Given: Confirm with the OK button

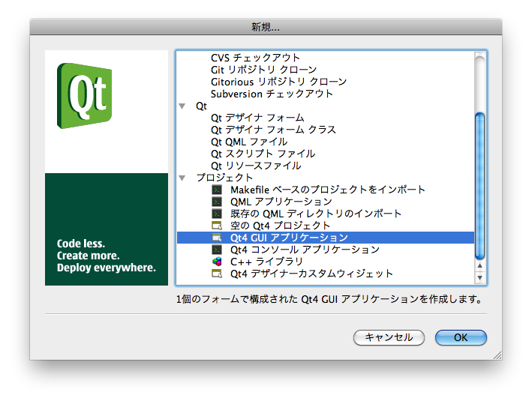Looking at the screenshot, I should click(x=461, y=337).
